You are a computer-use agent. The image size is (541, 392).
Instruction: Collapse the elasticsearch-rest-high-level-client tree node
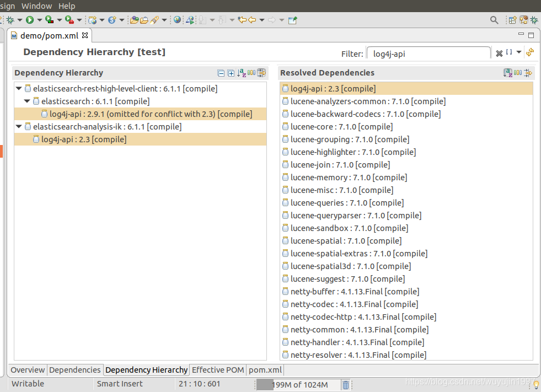point(20,88)
